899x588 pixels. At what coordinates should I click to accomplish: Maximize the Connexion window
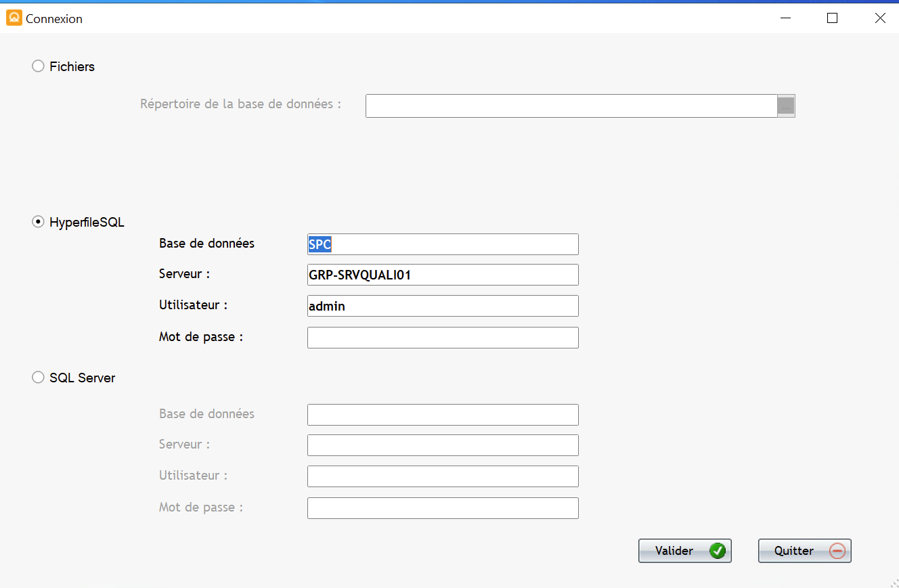click(833, 18)
